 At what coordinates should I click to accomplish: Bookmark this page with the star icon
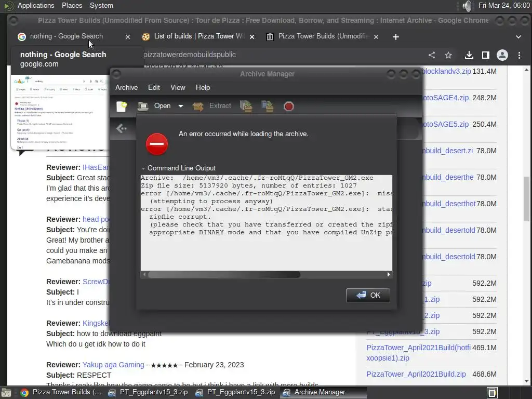tap(448, 55)
